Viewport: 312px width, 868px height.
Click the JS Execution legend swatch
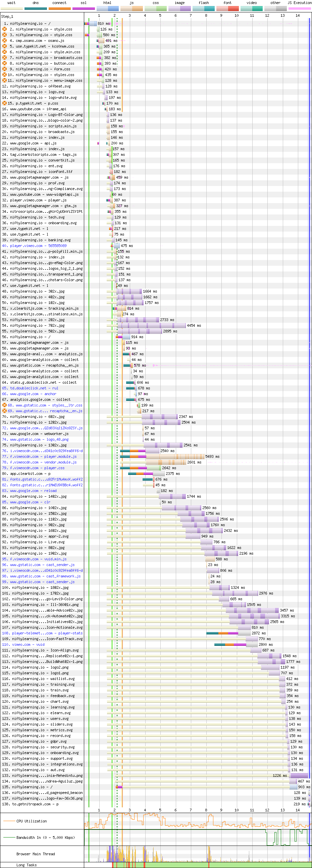tap(300, 8)
